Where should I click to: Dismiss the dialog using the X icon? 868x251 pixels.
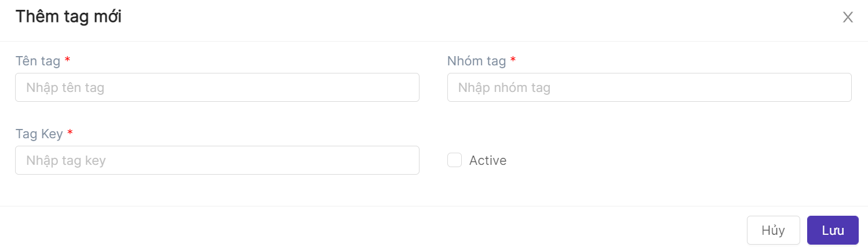(848, 17)
